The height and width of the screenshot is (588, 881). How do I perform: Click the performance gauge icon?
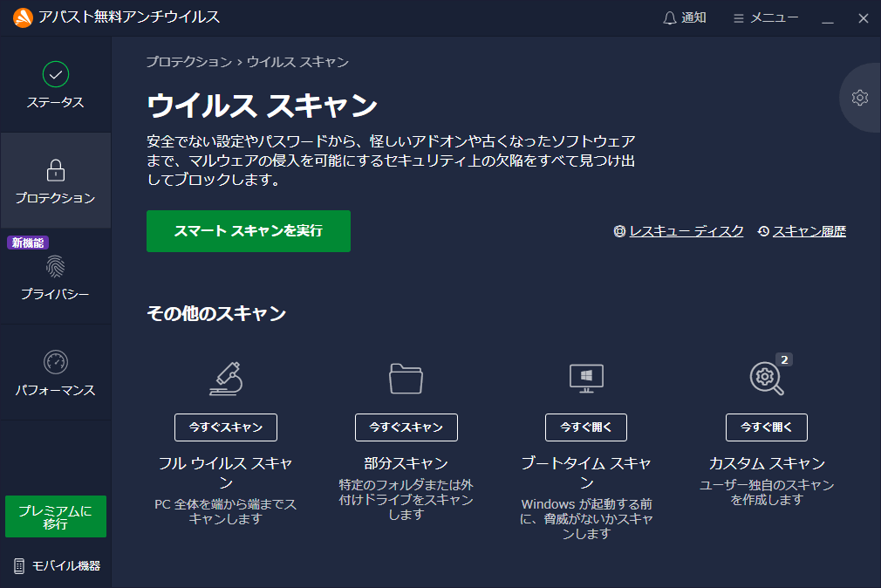56,363
